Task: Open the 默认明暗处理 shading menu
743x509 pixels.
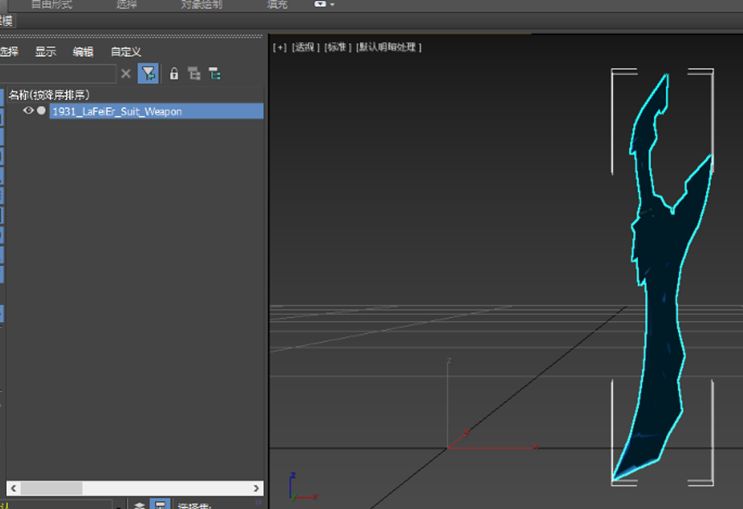Action: coord(389,47)
